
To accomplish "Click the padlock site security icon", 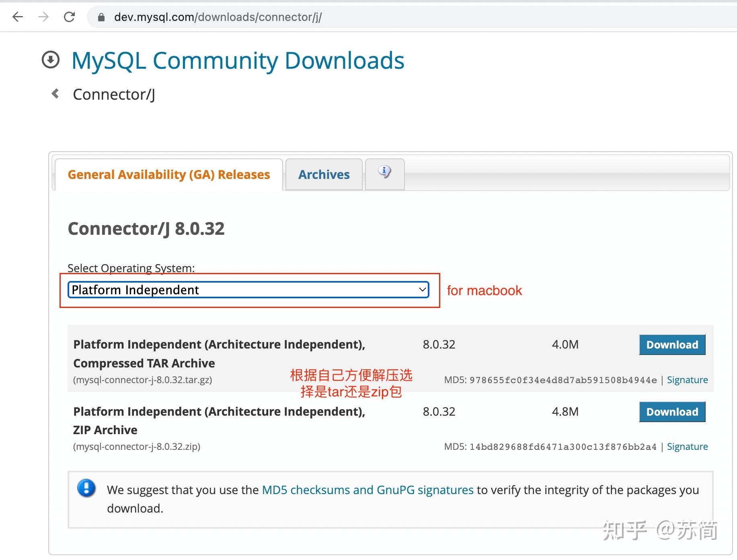I will click(x=101, y=17).
